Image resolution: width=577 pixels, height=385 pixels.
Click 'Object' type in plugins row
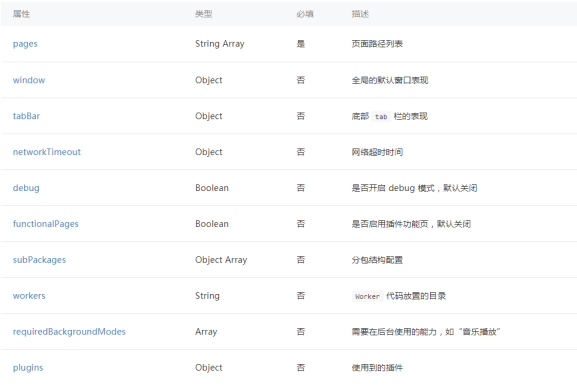(x=209, y=368)
